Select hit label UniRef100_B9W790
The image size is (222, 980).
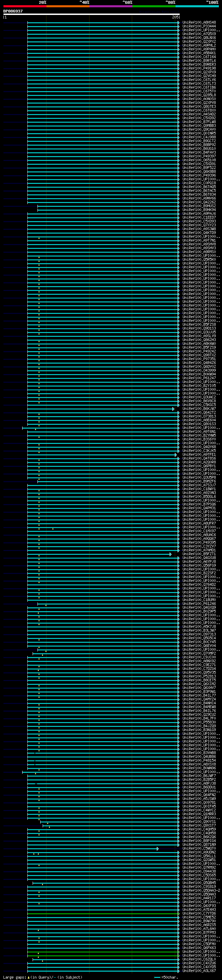point(199,921)
